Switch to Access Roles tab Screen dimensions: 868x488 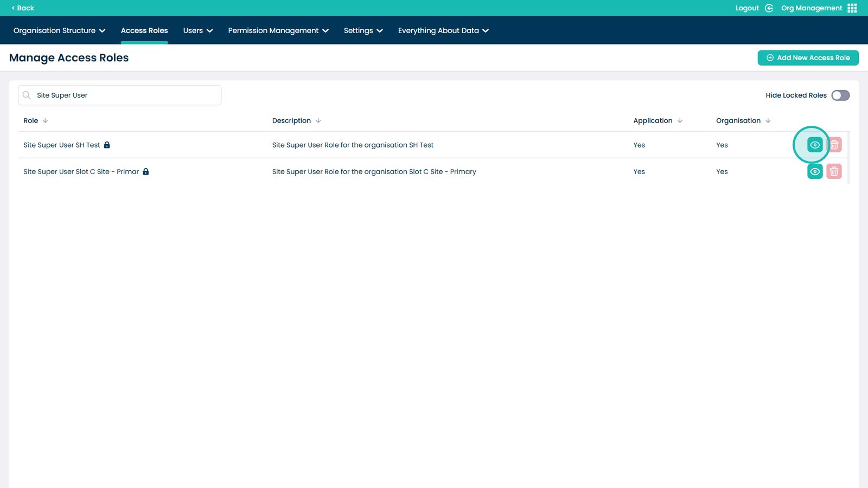[144, 30]
